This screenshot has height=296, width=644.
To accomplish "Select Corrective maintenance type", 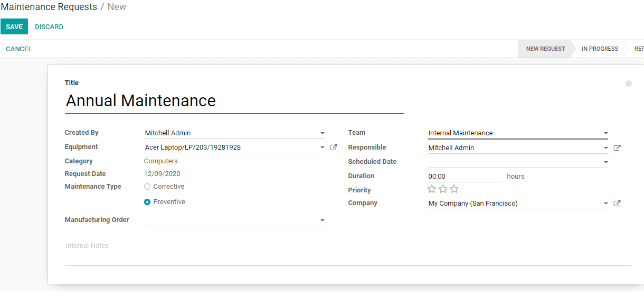I will click(147, 187).
